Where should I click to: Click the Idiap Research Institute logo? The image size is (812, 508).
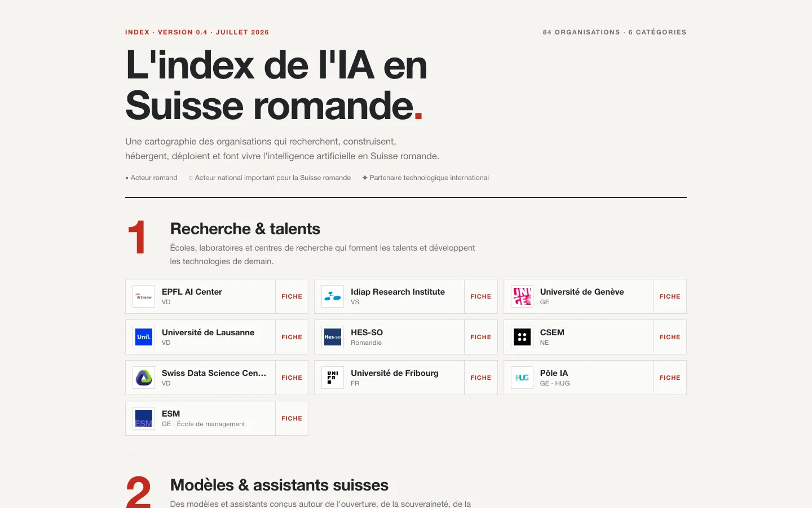(x=333, y=296)
